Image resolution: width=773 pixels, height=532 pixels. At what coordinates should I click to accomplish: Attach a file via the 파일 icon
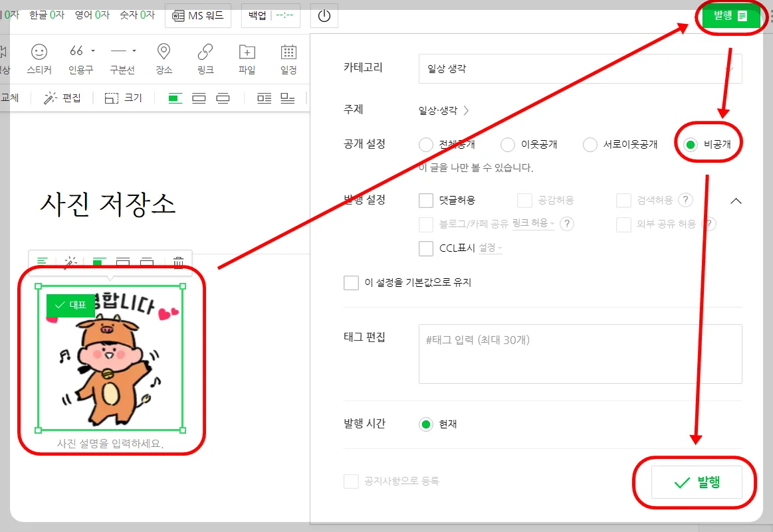pyautogui.click(x=247, y=58)
